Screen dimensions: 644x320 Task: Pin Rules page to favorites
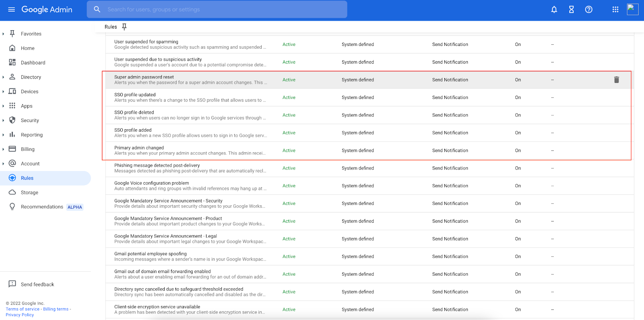pos(124,27)
